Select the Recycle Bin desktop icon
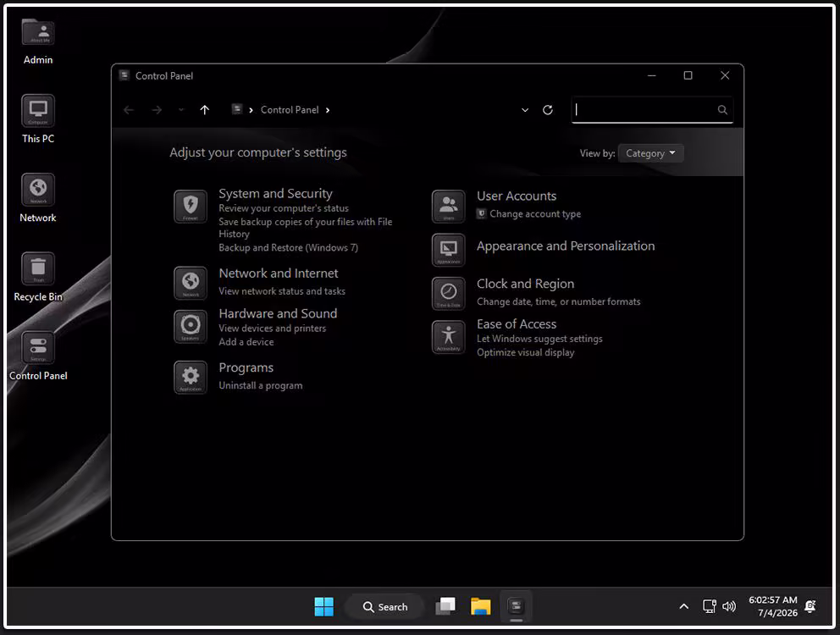The width and height of the screenshot is (840, 635). (38, 277)
